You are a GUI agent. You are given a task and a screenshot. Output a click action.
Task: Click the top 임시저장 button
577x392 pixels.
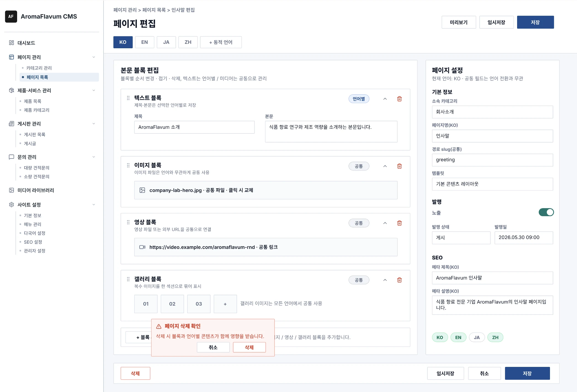point(496,22)
